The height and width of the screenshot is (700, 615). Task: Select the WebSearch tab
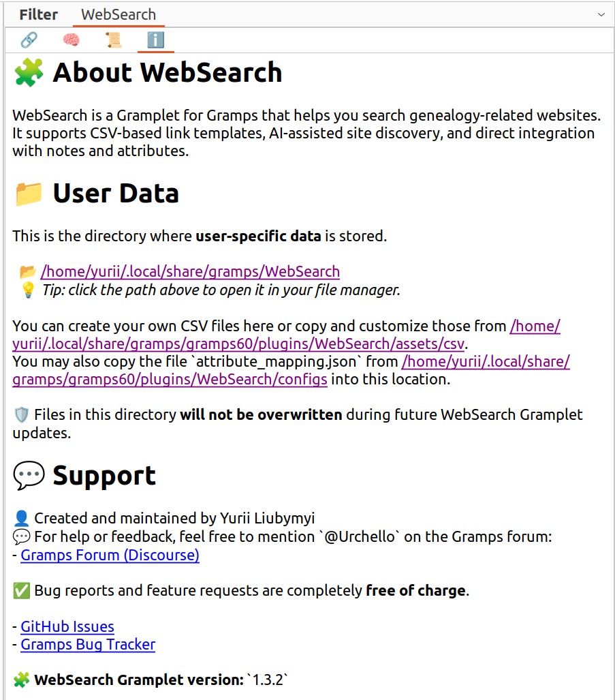(119, 14)
